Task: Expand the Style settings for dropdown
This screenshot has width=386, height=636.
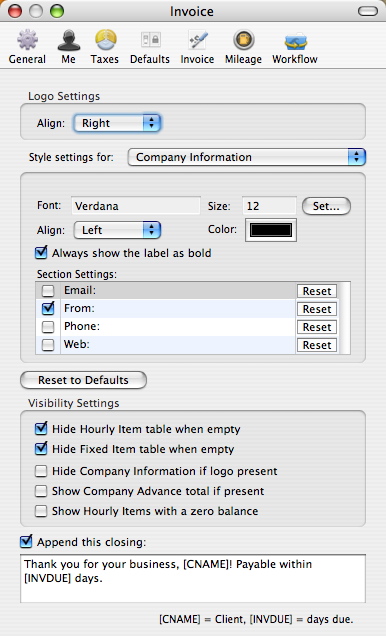Action: pyautogui.click(x=247, y=157)
